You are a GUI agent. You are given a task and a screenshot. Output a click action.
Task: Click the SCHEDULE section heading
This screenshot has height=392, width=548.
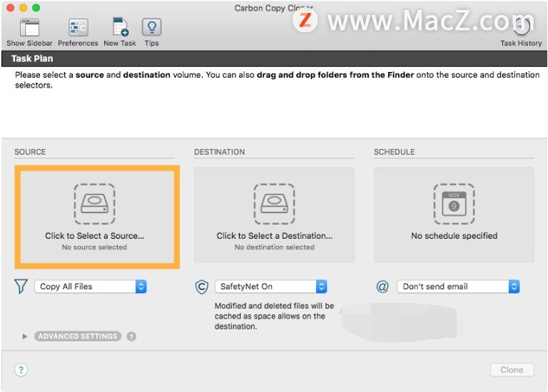click(394, 152)
